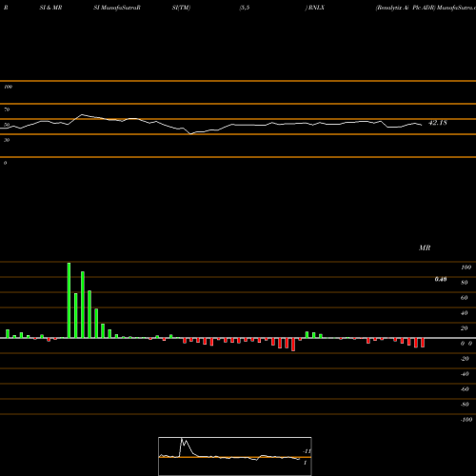
Task: Click the "30" level label on the RSI axis
Action: (7, 140)
